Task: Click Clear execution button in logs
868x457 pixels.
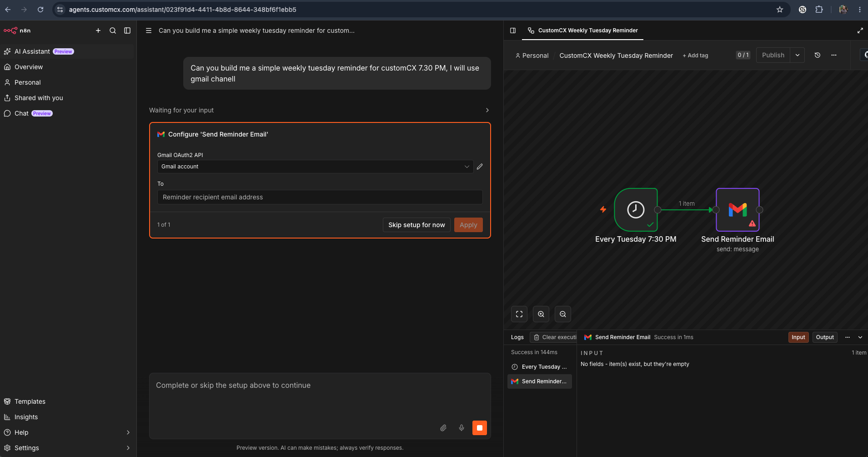Action: tap(554, 337)
